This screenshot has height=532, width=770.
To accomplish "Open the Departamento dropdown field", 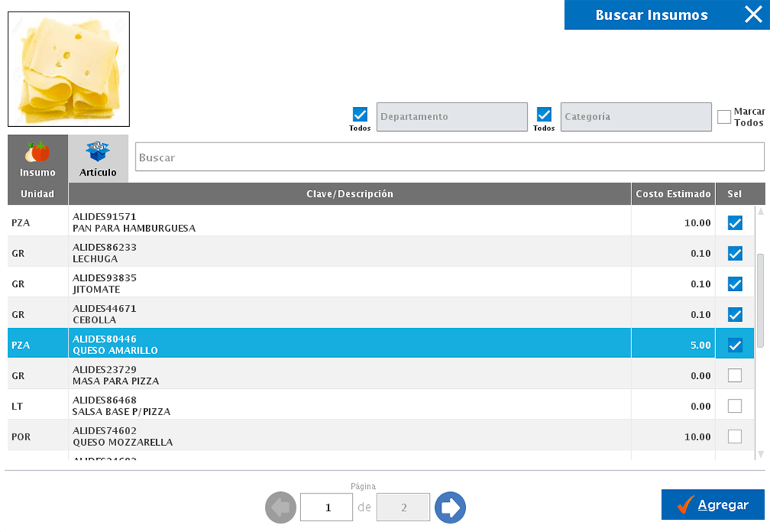I will (452, 117).
